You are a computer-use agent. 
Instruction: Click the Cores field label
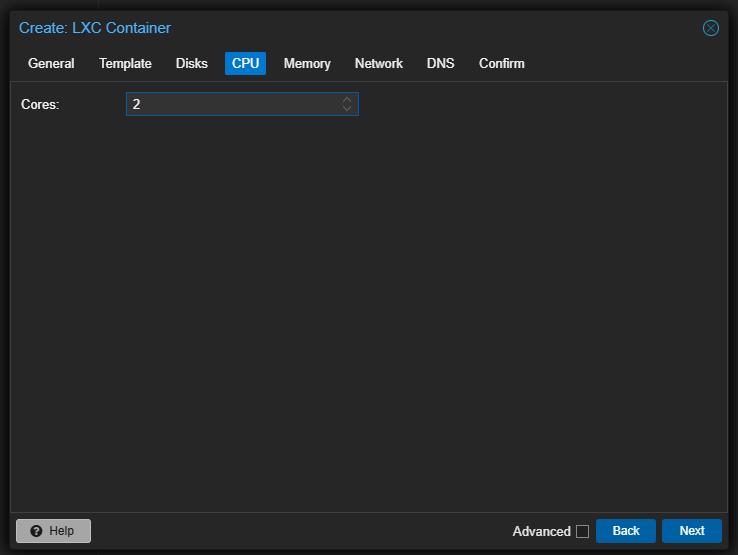(40, 104)
